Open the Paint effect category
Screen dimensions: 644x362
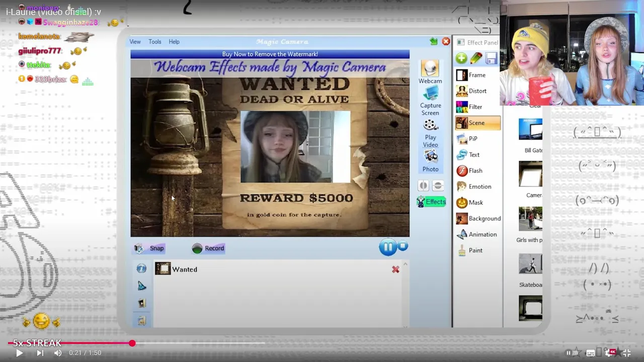pyautogui.click(x=477, y=250)
